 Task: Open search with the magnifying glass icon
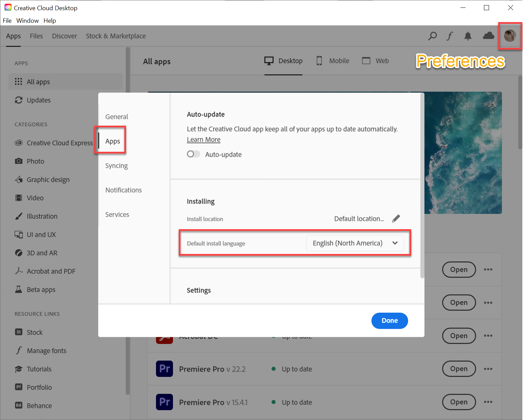pyautogui.click(x=433, y=36)
